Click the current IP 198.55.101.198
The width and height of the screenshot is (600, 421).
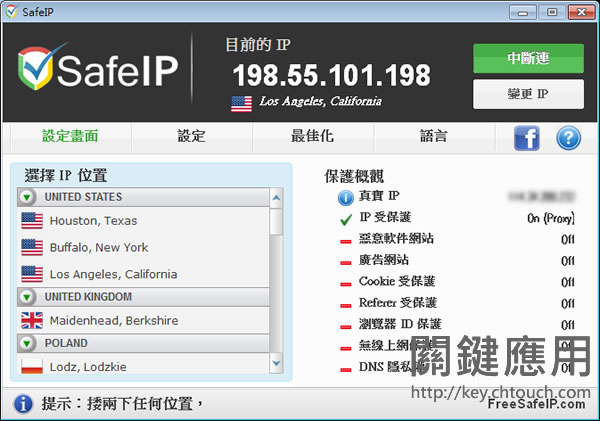click(x=331, y=75)
